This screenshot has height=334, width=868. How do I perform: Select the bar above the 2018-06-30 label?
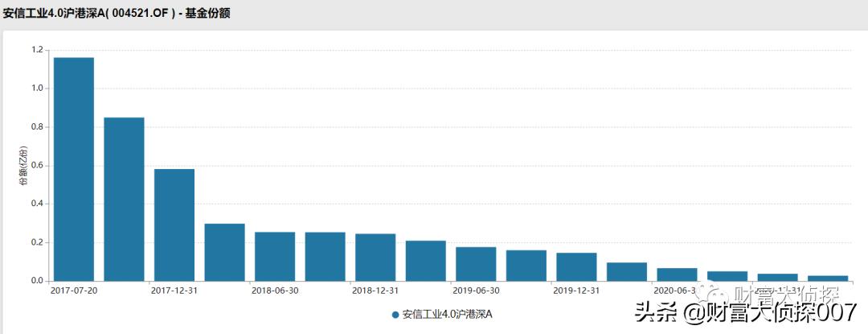tap(275, 257)
